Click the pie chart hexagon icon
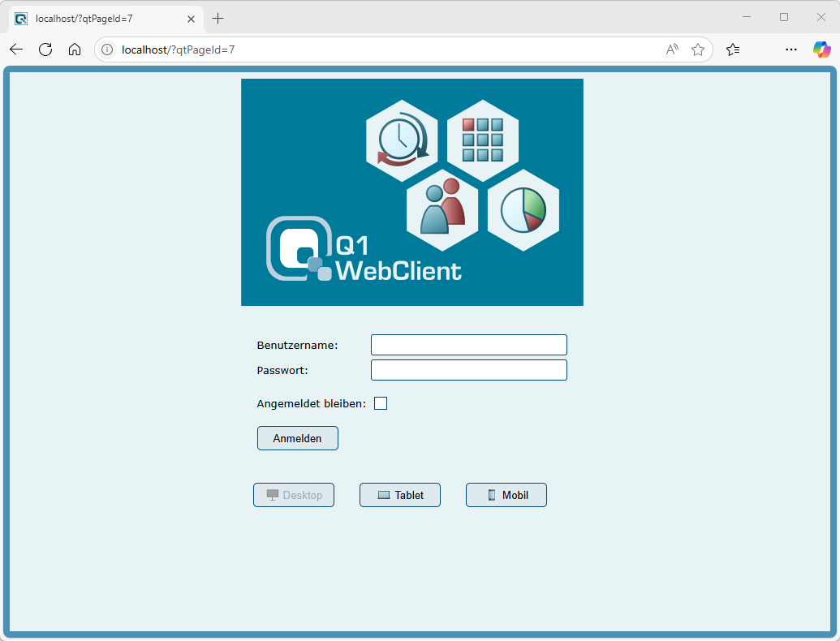840x641 pixels. 523,210
